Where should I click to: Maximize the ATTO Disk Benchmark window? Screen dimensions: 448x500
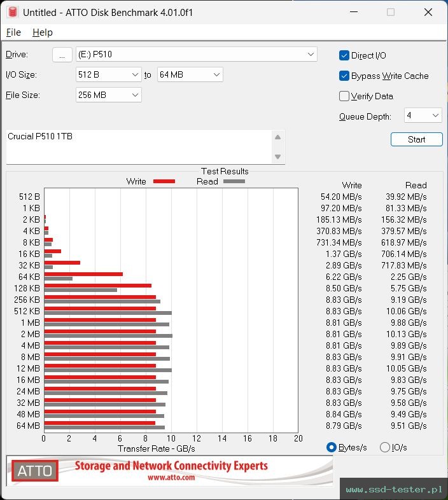coord(391,12)
